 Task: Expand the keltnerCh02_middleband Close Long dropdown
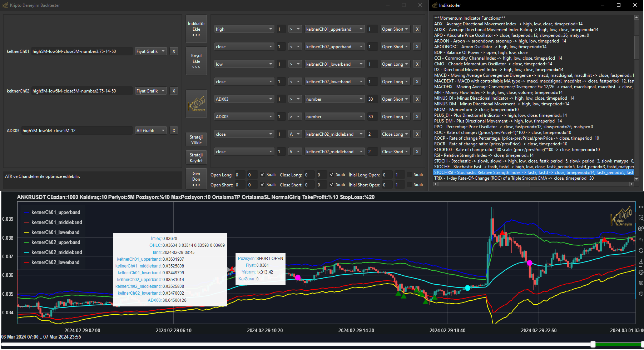(x=334, y=134)
